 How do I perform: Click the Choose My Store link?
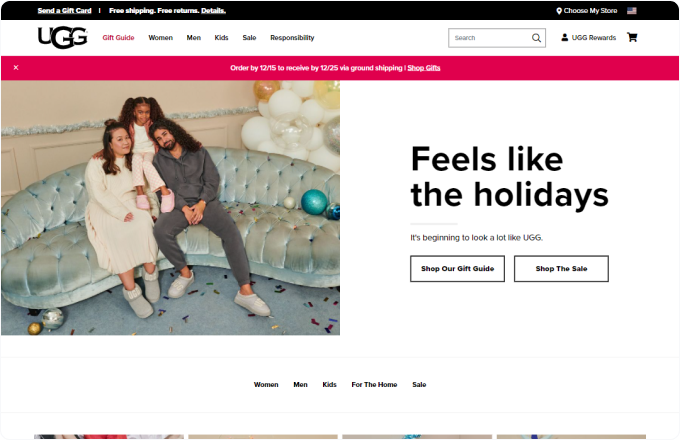pyautogui.click(x=590, y=11)
